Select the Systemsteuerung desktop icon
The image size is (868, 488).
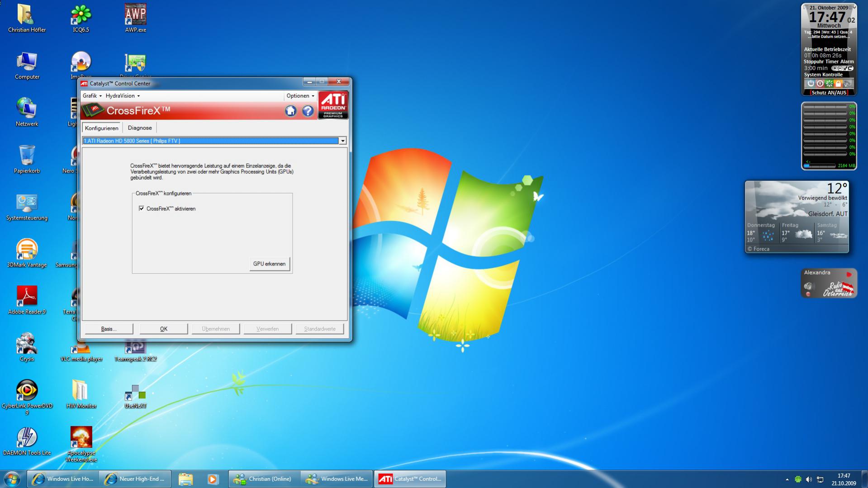(x=27, y=207)
